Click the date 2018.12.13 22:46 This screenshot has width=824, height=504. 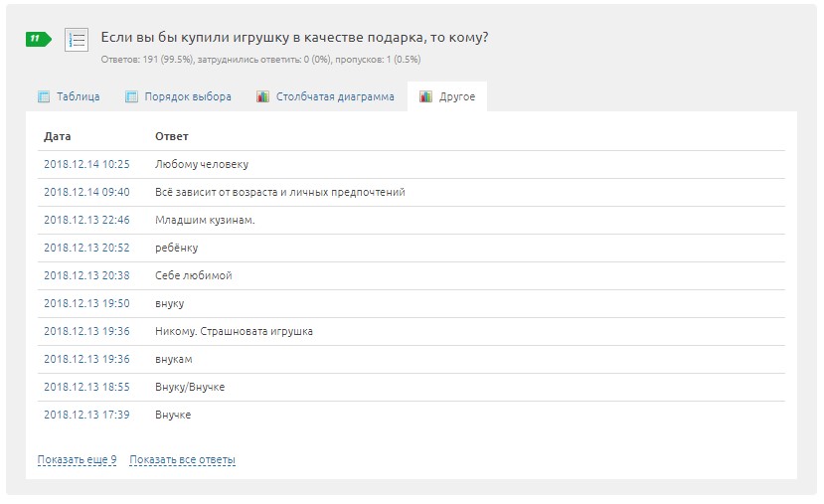click(x=86, y=221)
